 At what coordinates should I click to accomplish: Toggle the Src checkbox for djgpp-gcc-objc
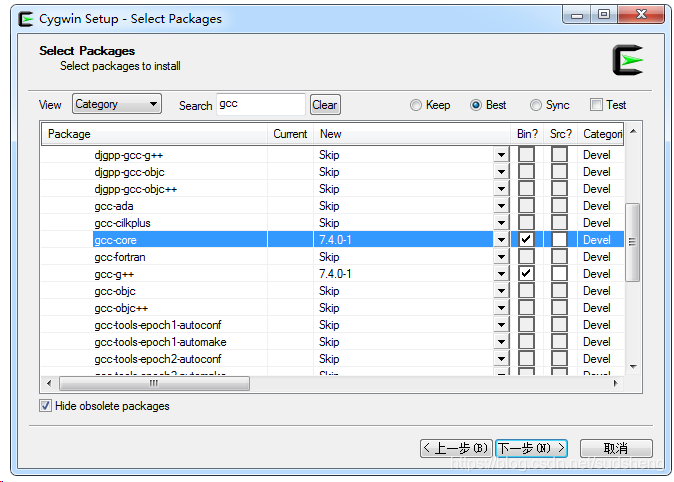click(559, 172)
